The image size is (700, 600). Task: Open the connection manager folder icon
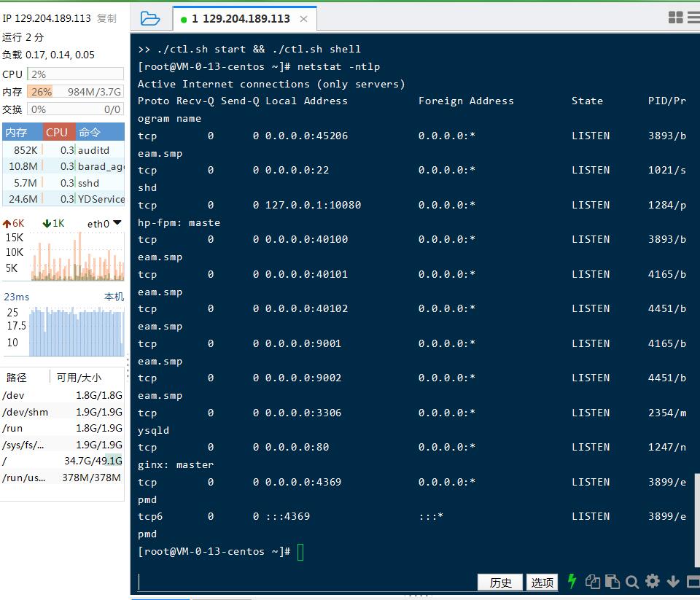tap(149, 18)
